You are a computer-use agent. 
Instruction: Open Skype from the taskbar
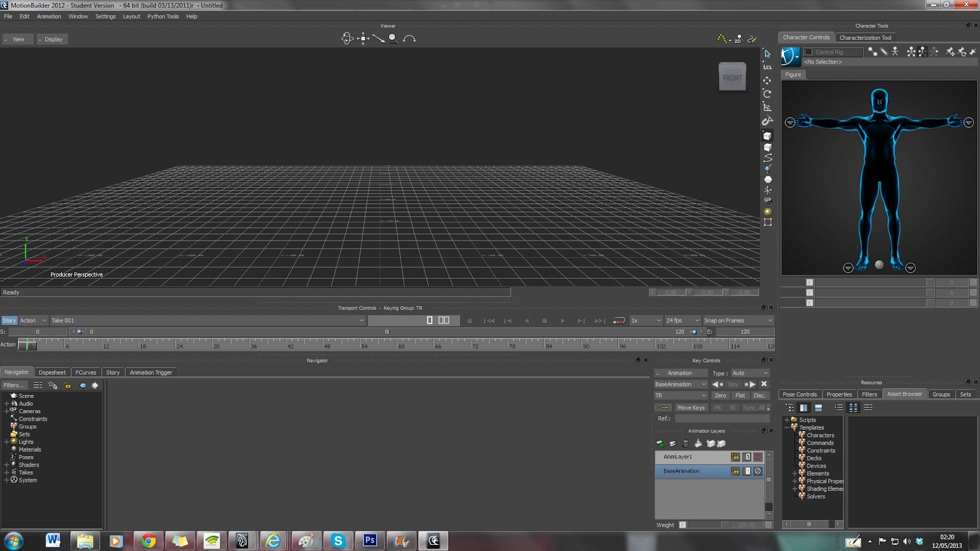pos(338,541)
